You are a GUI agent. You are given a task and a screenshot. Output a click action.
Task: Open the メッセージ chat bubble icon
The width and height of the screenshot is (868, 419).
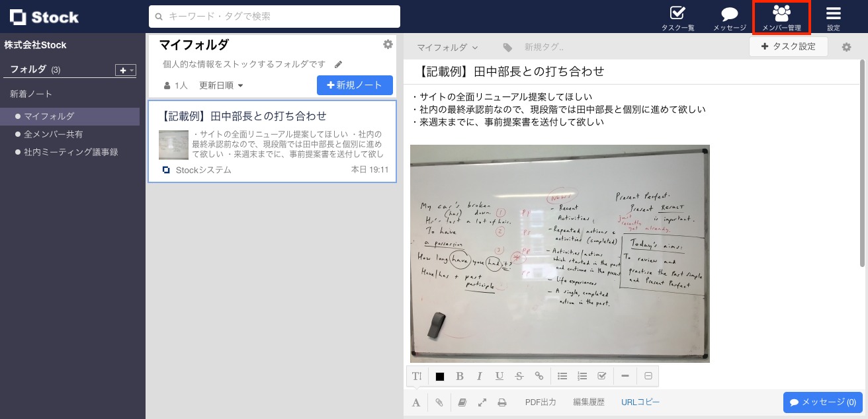(x=728, y=17)
